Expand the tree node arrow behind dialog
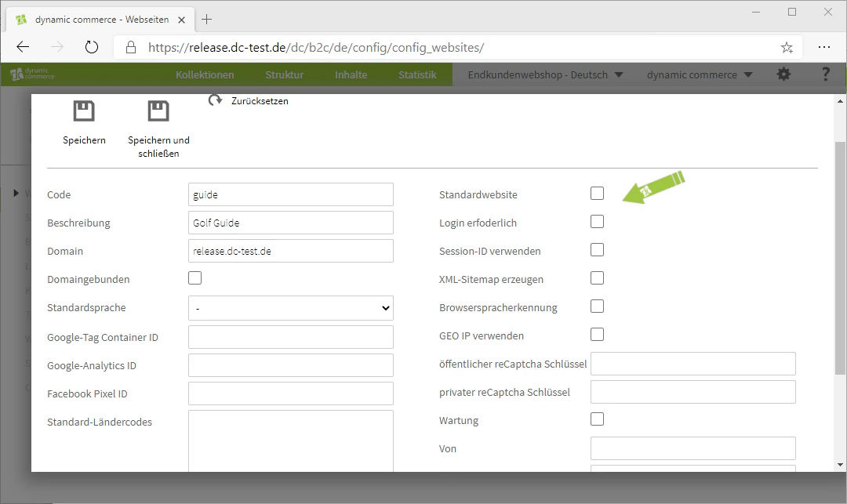 point(16,193)
